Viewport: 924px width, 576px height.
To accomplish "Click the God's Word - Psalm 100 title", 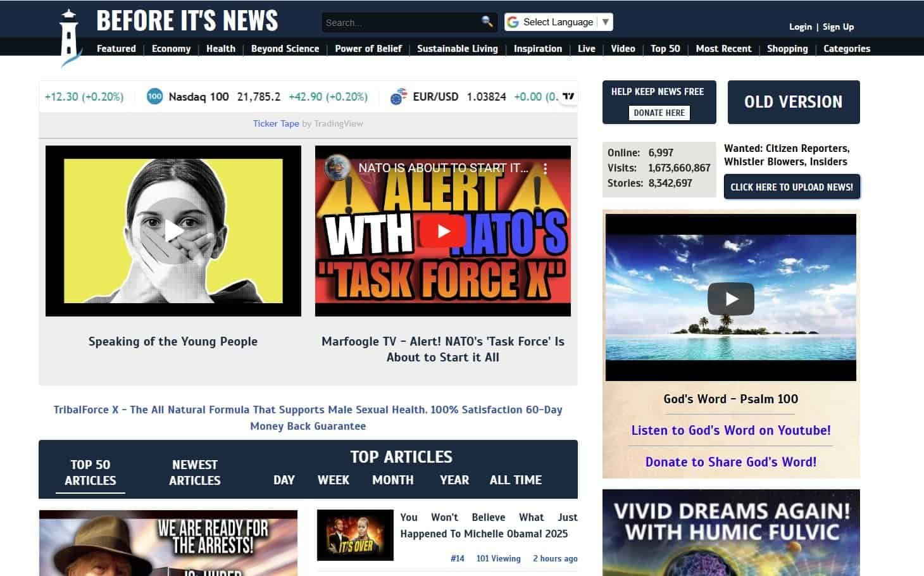I will point(731,399).
